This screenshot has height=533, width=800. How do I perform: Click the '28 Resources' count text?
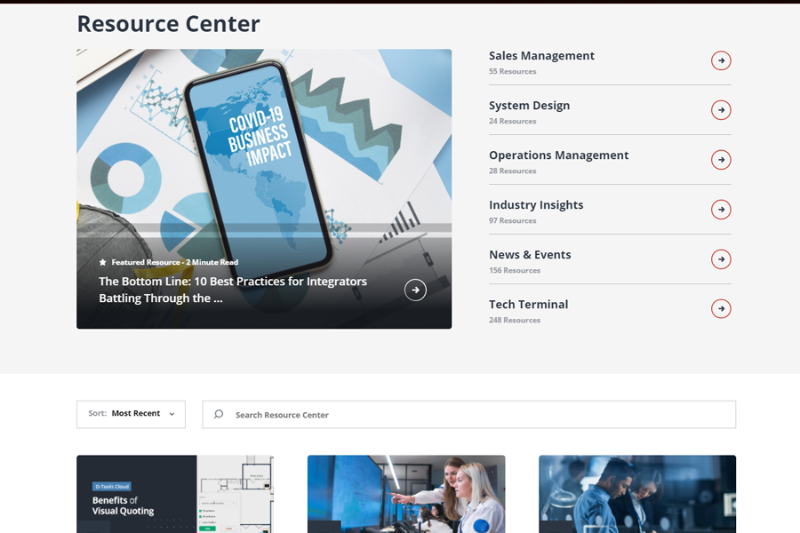[x=512, y=171]
